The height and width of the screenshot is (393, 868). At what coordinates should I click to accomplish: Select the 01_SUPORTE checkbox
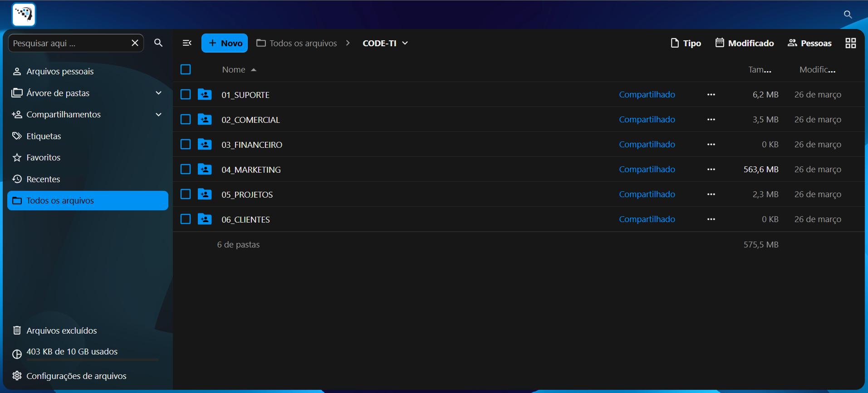click(186, 94)
